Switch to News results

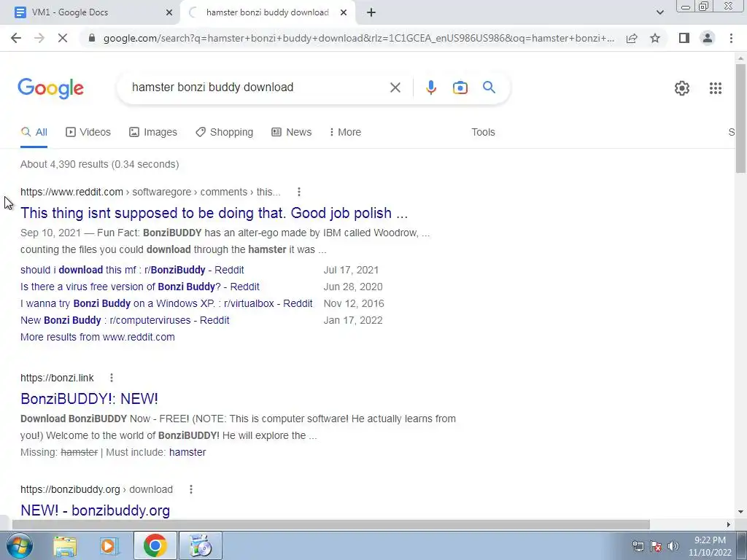[x=292, y=132]
